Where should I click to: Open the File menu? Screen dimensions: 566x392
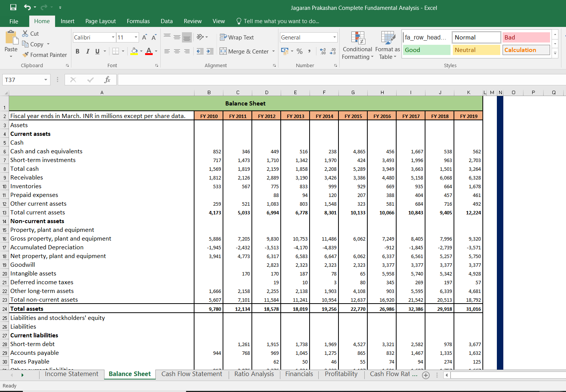(x=14, y=21)
